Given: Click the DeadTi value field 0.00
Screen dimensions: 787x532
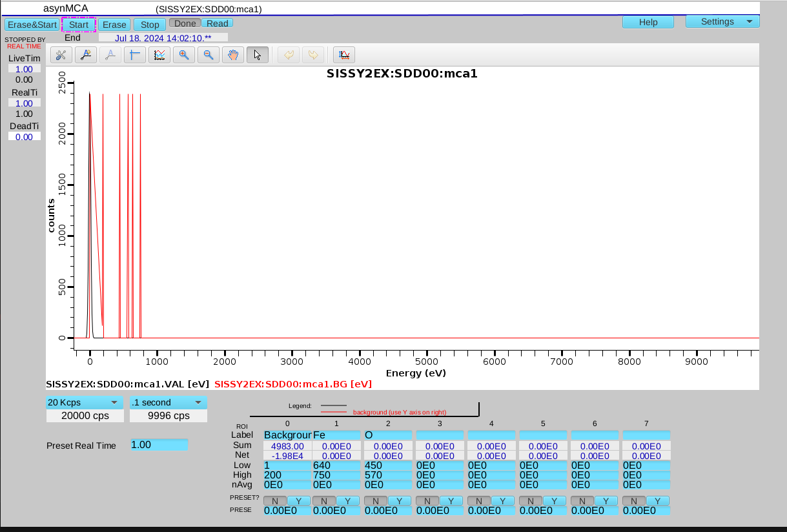Looking at the screenshot, I should (24, 137).
